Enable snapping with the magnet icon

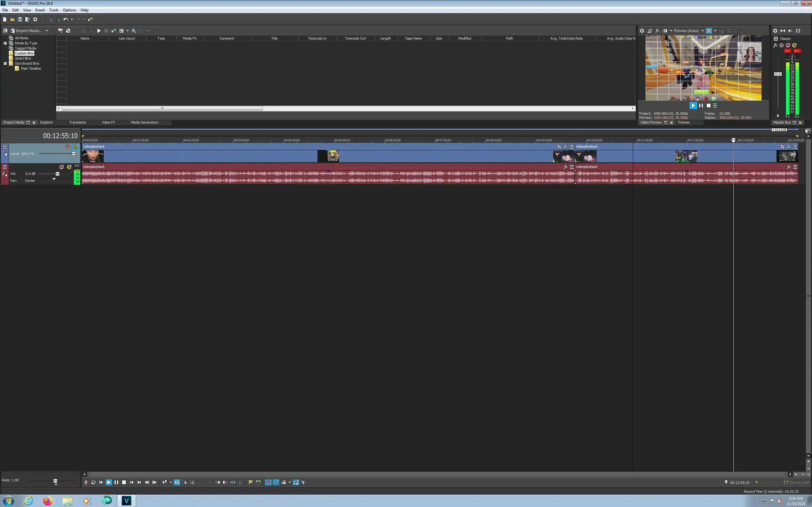[268, 482]
